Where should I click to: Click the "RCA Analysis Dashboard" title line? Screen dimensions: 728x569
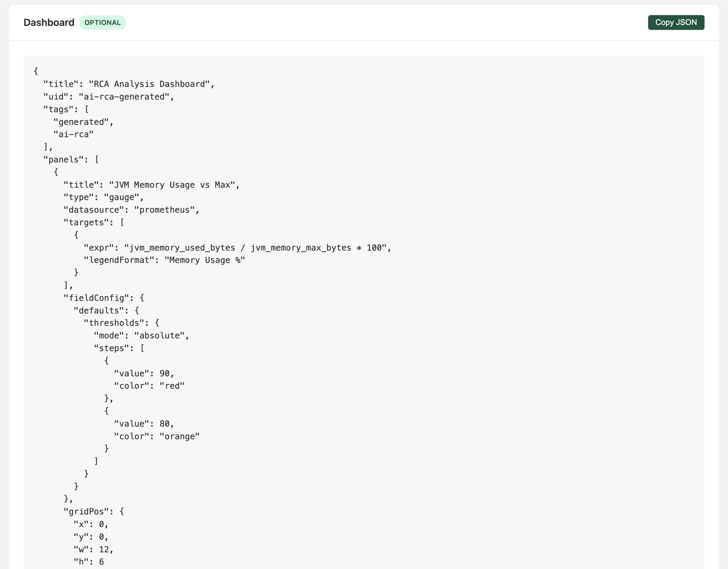pos(129,84)
